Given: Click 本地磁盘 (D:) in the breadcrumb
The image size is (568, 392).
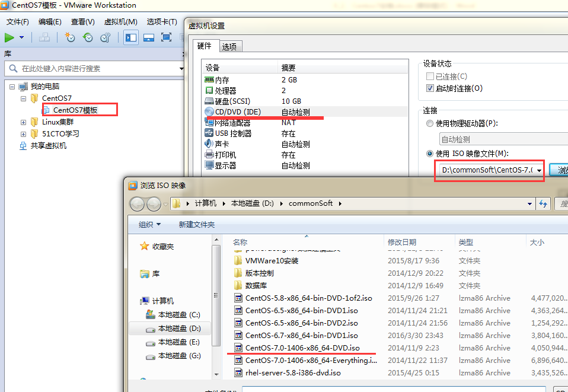Looking at the screenshot, I should pyautogui.click(x=253, y=203).
